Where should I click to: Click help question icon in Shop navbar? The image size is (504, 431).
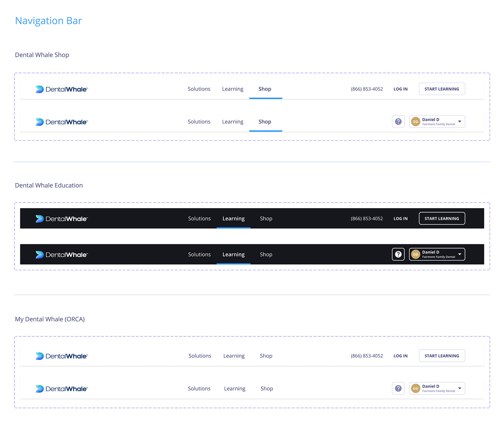pyautogui.click(x=398, y=121)
